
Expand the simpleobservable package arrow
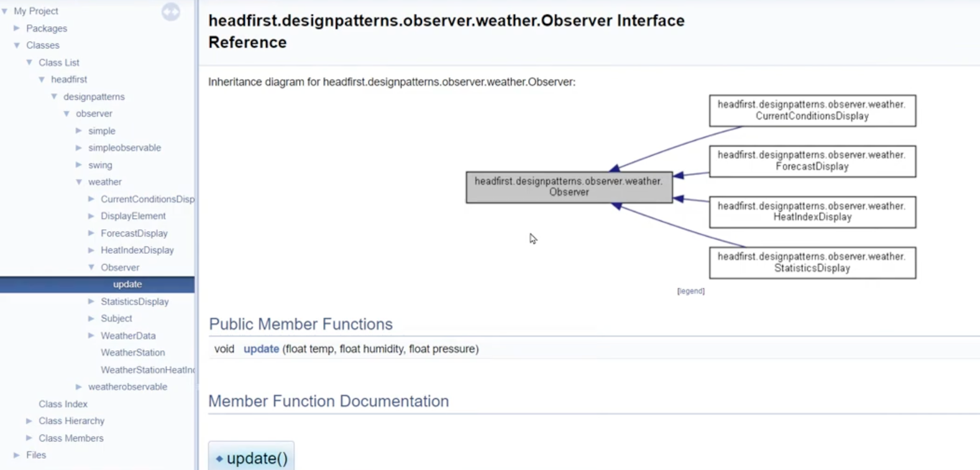coord(79,148)
